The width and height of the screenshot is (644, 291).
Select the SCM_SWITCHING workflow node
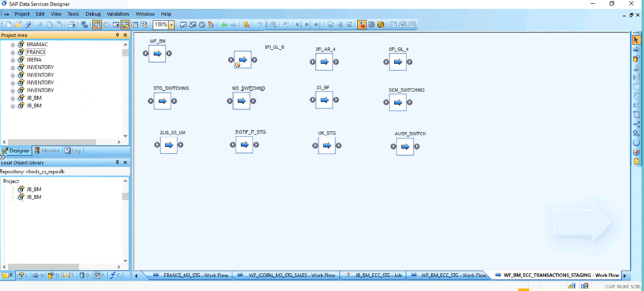(398, 102)
